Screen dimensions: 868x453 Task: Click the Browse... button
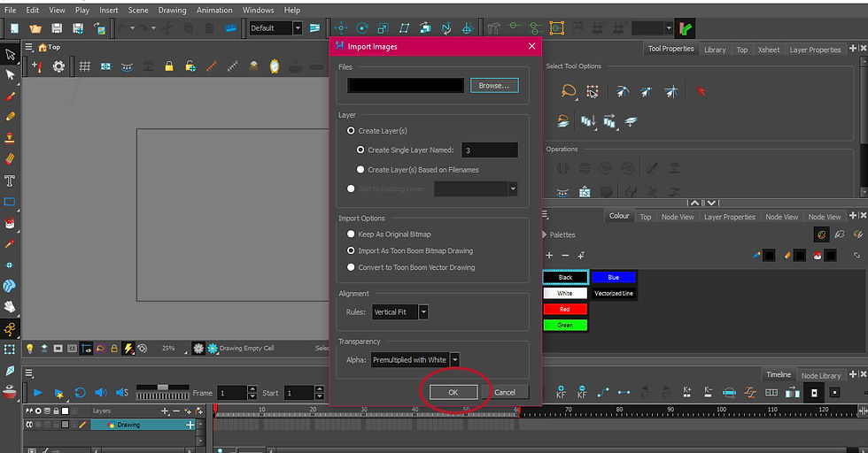click(x=494, y=86)
